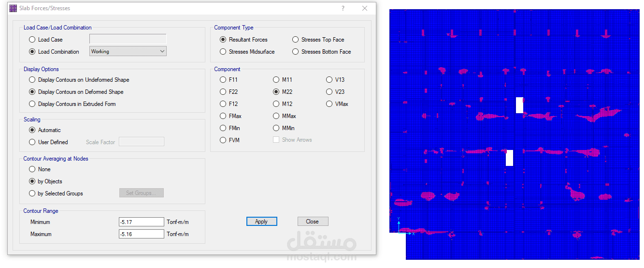
Task: Select the M22 component
Action: pos(276,92)
